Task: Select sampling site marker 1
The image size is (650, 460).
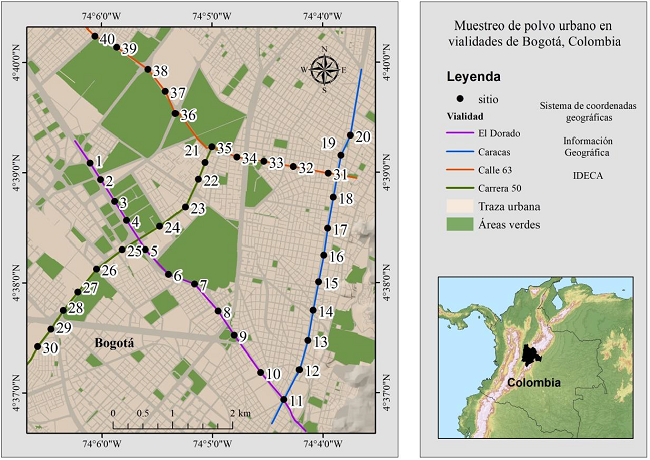Action: (x=89, y=163)
